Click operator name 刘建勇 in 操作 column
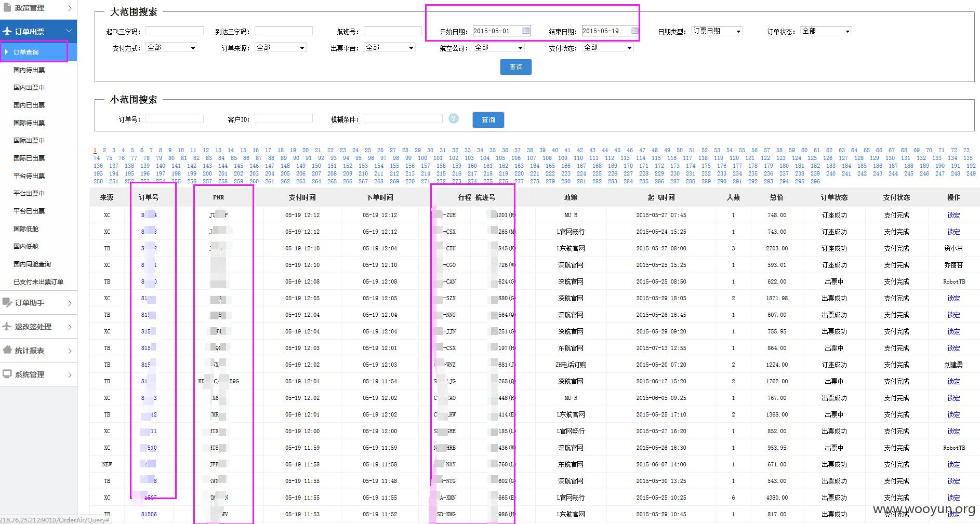The width and height of the screenshot is (980, 524). coord(953,365)
